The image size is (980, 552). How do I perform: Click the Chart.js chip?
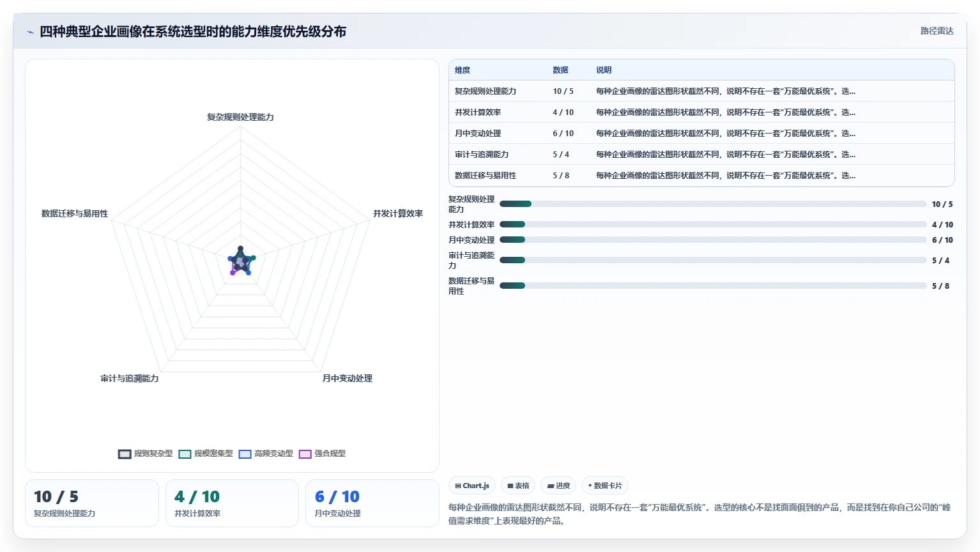point(472,486)
